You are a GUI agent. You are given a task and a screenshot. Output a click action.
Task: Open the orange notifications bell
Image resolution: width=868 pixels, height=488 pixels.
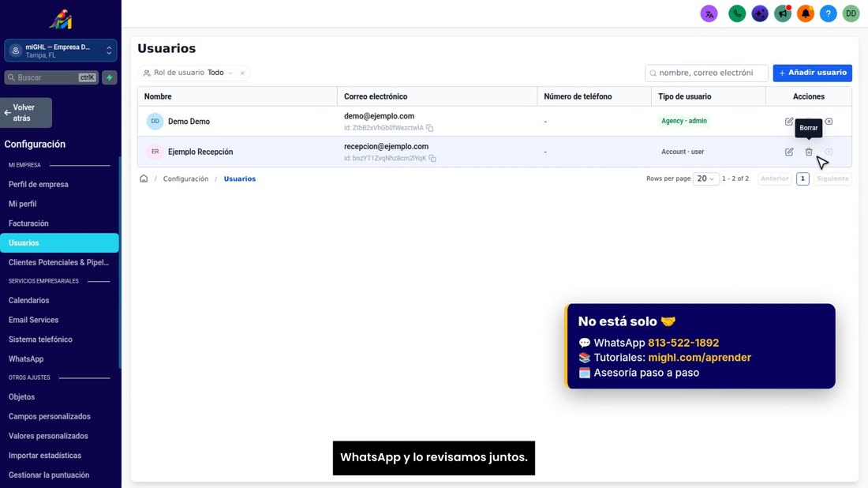pyautogui.click(x=806, y=14)
